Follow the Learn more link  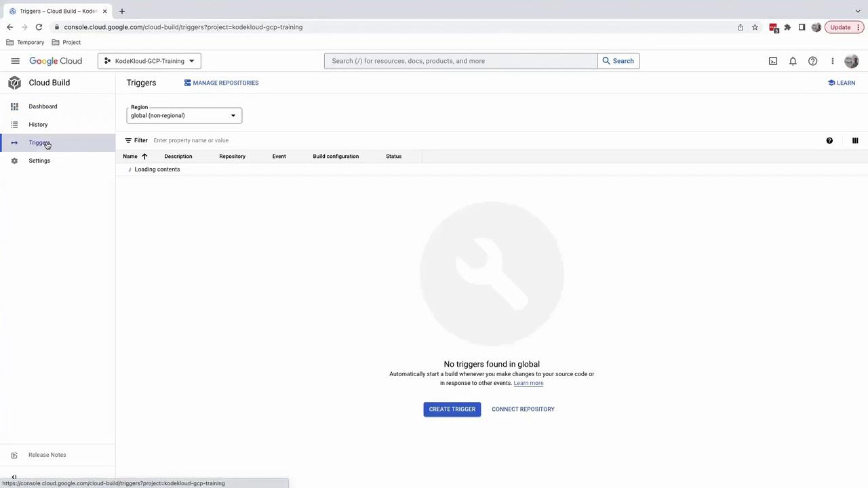click(528, 383)
